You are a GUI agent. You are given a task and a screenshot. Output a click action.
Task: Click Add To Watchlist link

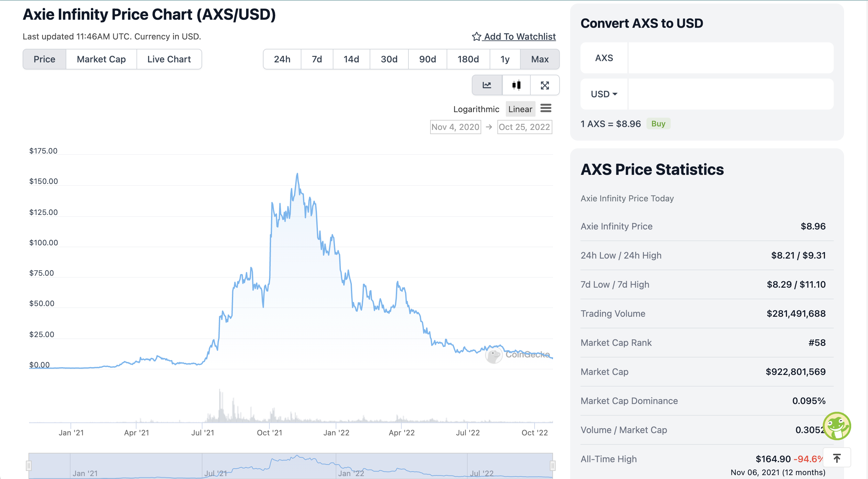coord(520,37)
